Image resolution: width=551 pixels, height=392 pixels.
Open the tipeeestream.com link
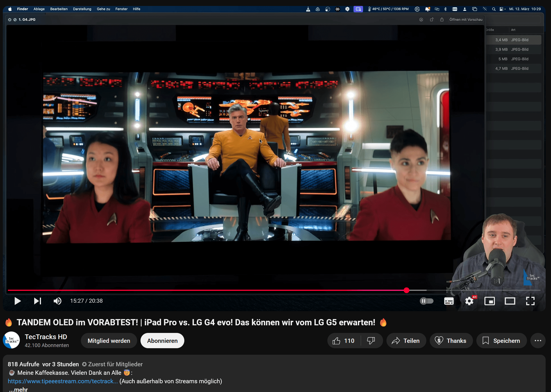coord(63,381)
